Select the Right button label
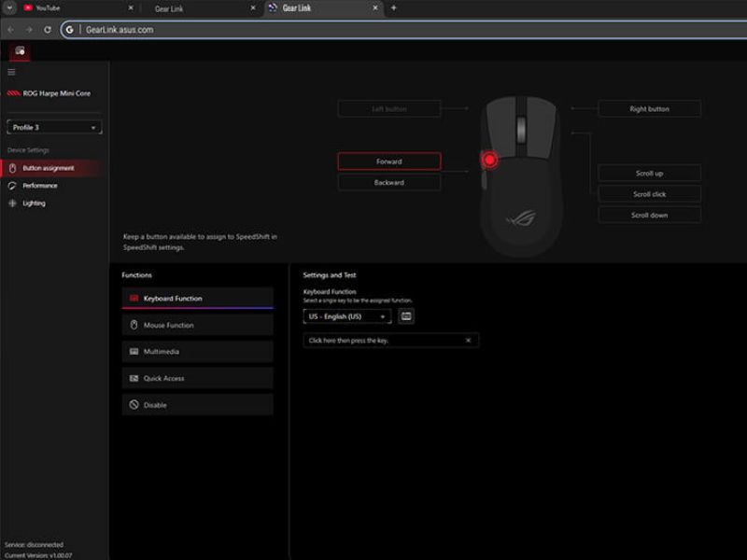Image resolution: width=747 pixels, height=560 pixels. point(649,108)
